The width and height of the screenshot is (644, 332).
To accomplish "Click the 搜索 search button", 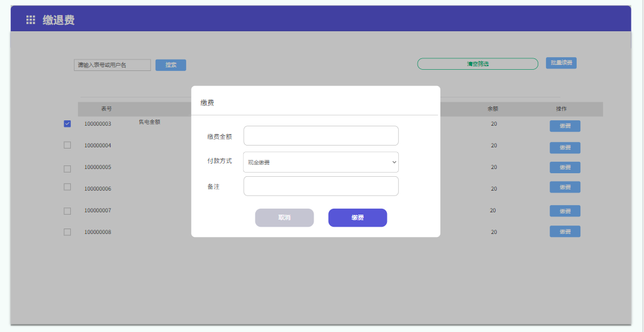I will click(x=171, y=65).
